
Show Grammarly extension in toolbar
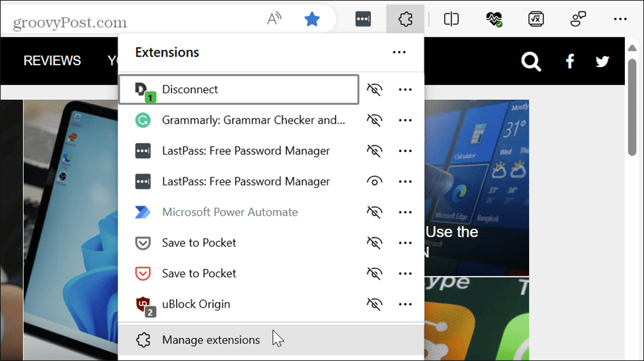pos(374,120)
